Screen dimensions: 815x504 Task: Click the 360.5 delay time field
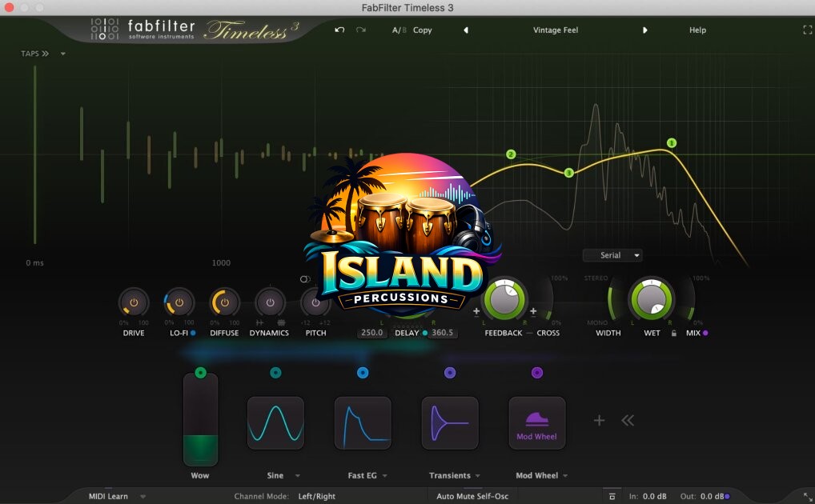pos(442,333)
